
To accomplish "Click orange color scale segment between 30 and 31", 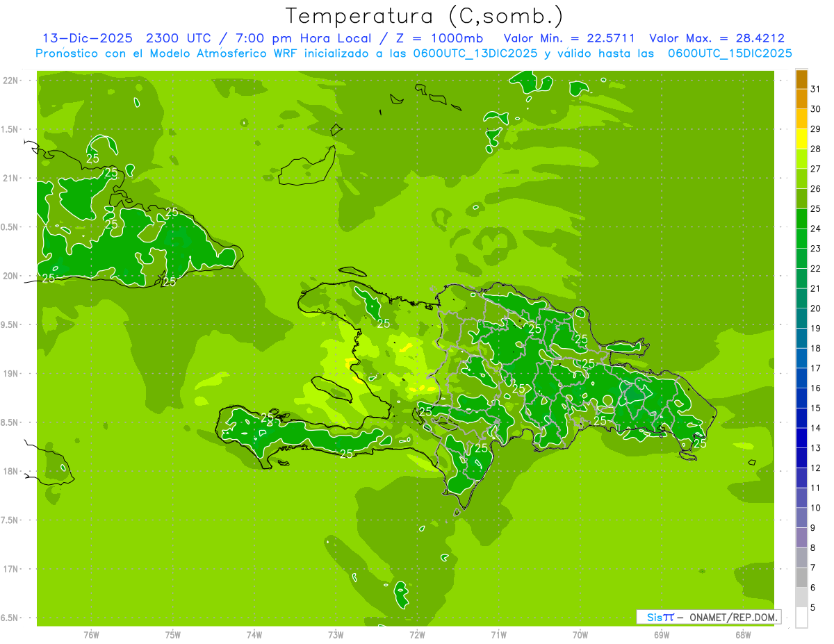I will [801, 99].
